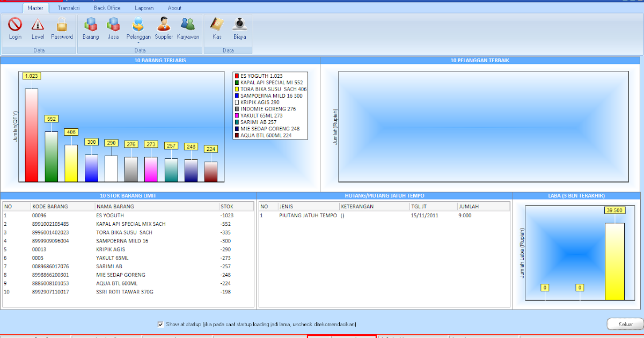Image resolution: width=644 pixels, height=338 pixels.
Task: Select the YAKULT 65ML stock row
Action: coord(128,258)
